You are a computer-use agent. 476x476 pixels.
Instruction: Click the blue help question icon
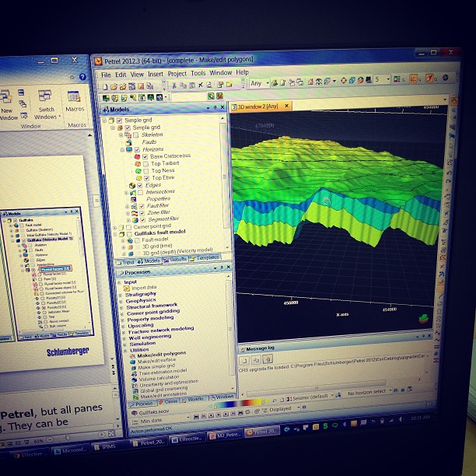click(82, 77)
